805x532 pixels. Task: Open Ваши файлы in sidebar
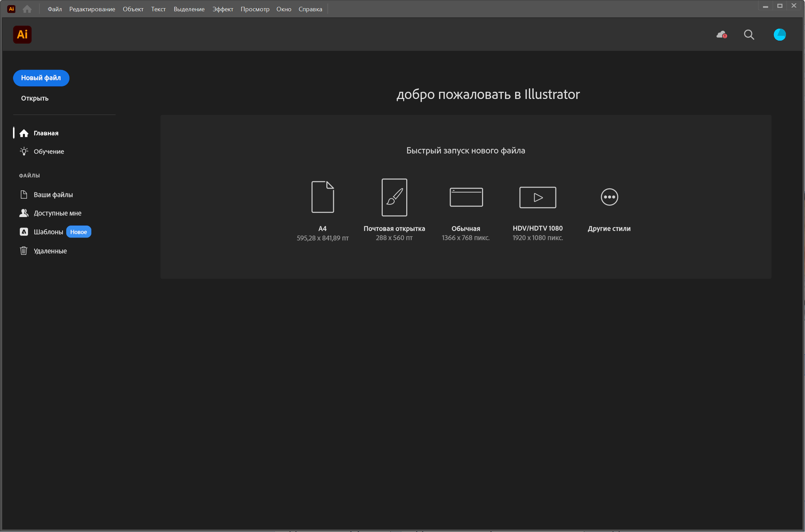click(53, 195)
